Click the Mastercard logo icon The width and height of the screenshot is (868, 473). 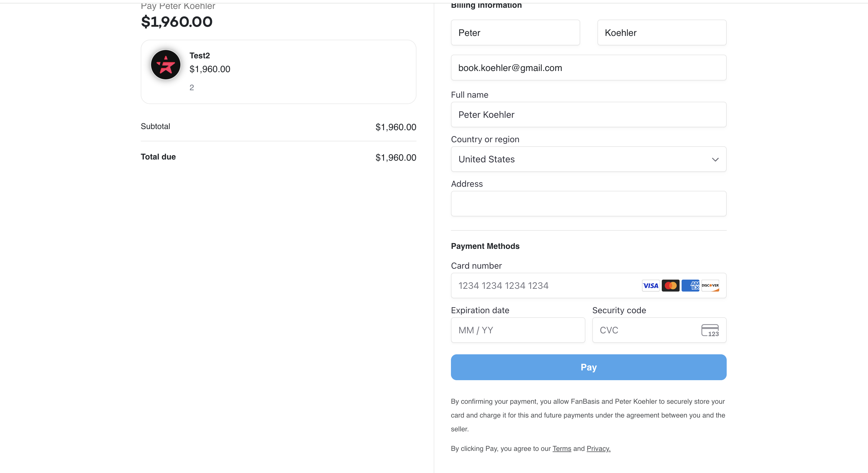[670, 286]
